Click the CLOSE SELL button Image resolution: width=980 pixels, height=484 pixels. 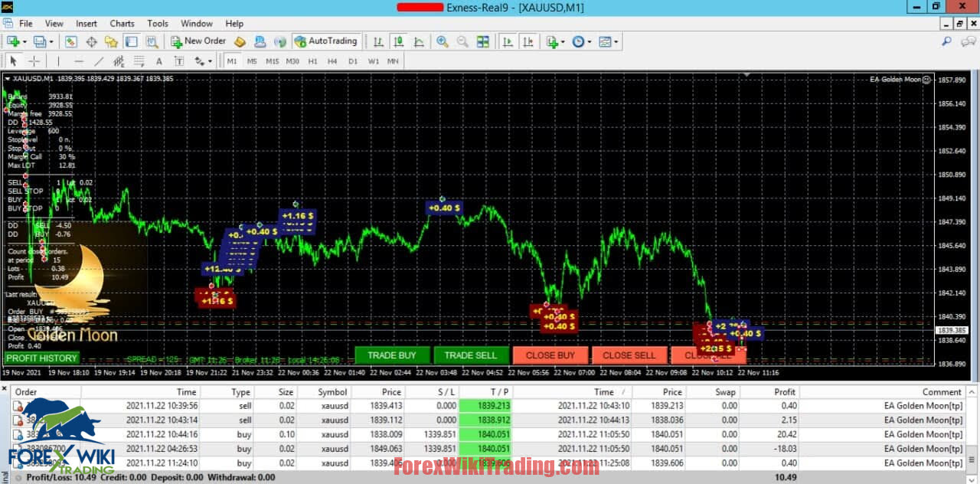click(x=629, y=355)
